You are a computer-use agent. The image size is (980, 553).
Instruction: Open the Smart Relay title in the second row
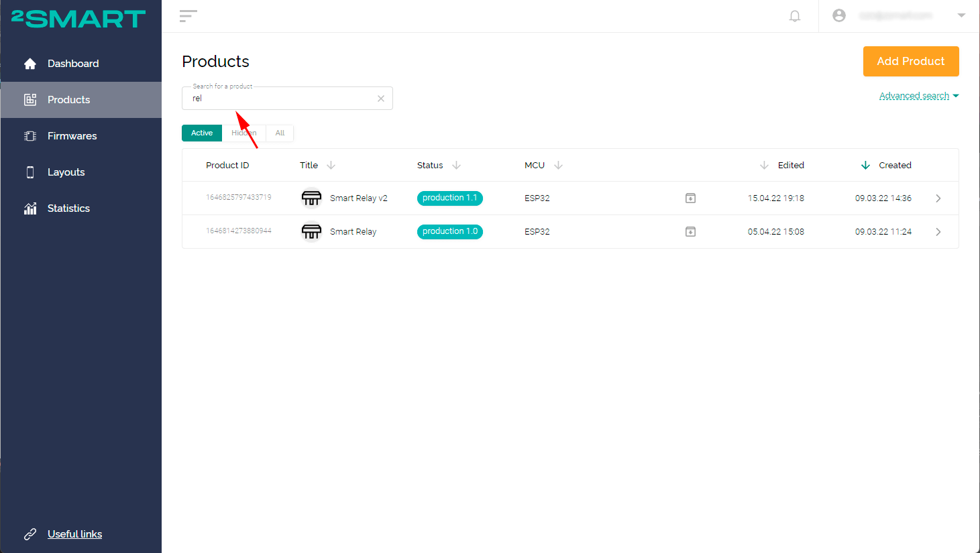pos(353,232)
